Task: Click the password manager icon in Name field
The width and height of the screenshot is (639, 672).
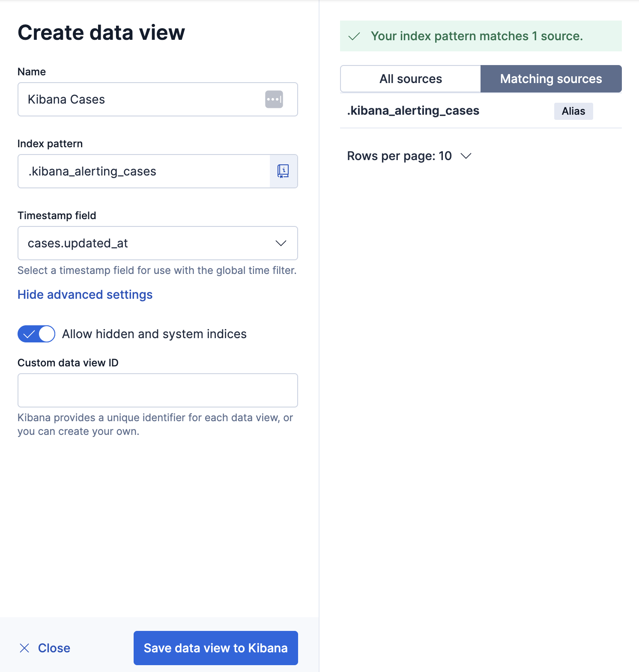Action: [274, 99]
